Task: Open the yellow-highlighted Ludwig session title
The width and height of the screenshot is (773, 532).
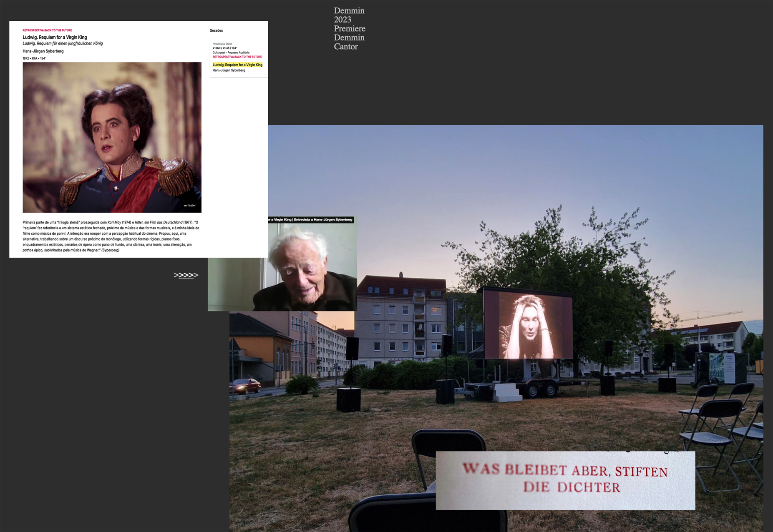Action: pyautogui.click(x=237, y=65)
